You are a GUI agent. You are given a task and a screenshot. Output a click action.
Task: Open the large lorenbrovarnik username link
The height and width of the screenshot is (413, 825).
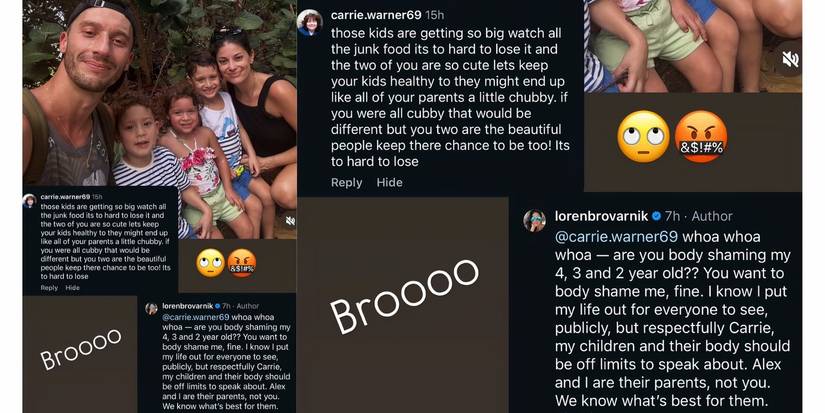tap(601, 216)
